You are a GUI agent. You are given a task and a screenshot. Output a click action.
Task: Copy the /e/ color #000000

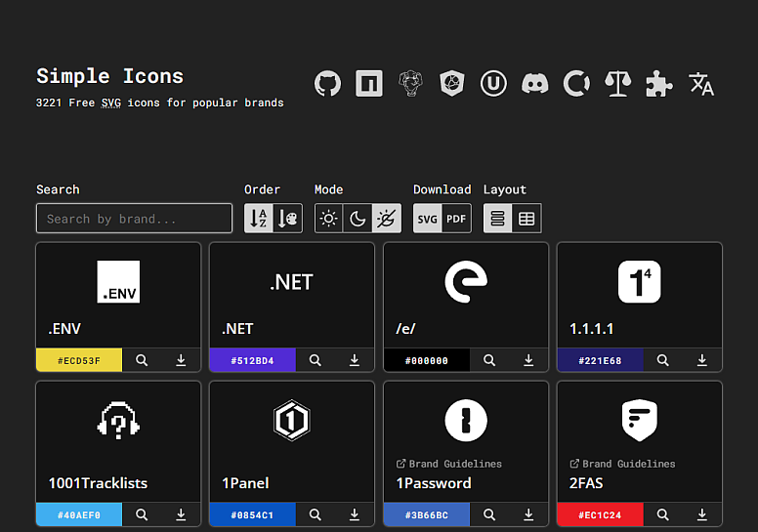426,360
